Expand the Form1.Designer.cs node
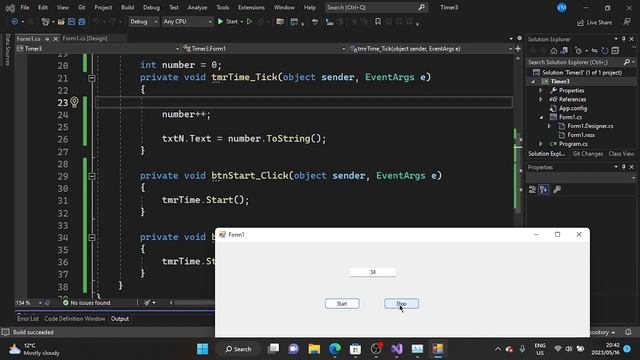The image size is (640, 360). pos(549,126)
